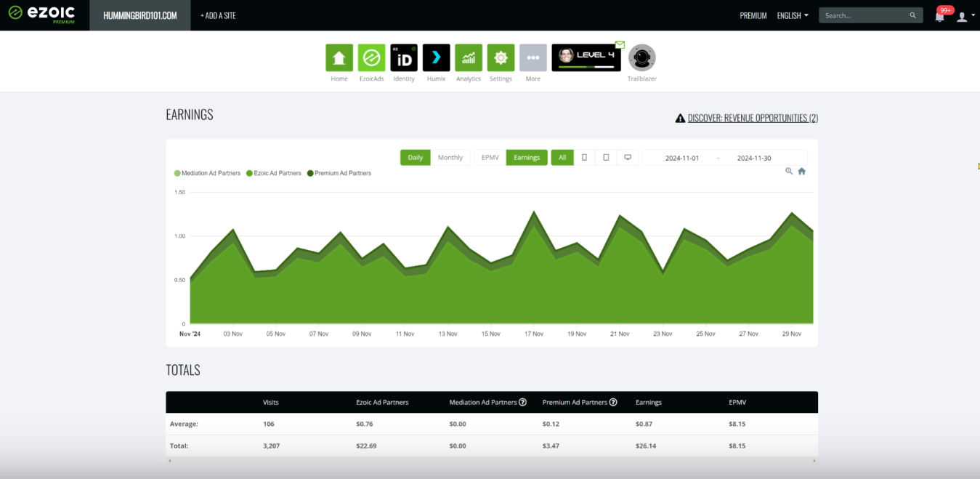Click the $3.47 Premium Ad Partners total
This screenshot has width=980, height=479.
tap(551, 446)
